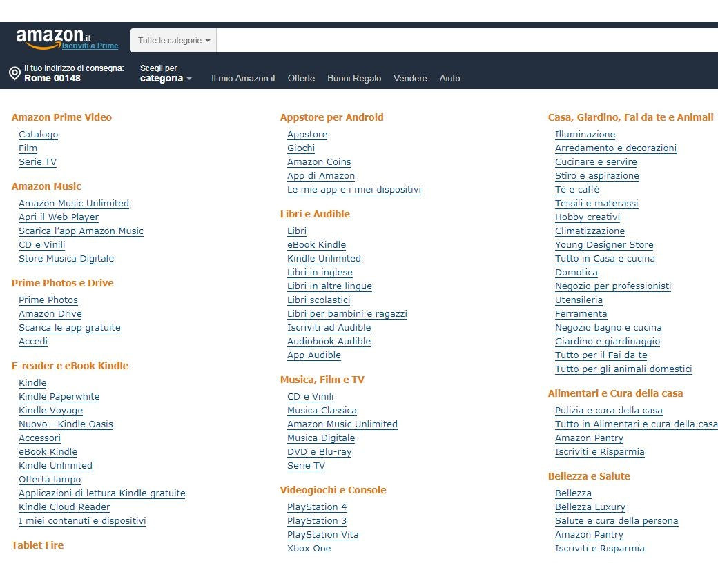Click the Amazon.it logo

point(53,37)
